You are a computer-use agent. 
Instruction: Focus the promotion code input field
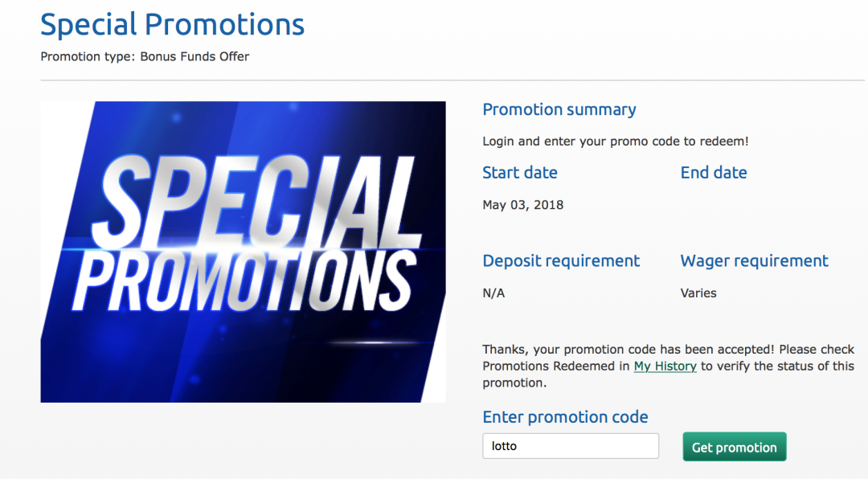[x=570, y=446]
